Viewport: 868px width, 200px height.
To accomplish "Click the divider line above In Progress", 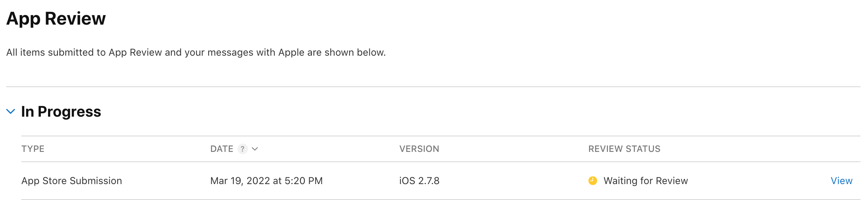I will pyautogui.click(x=433, y=87).
